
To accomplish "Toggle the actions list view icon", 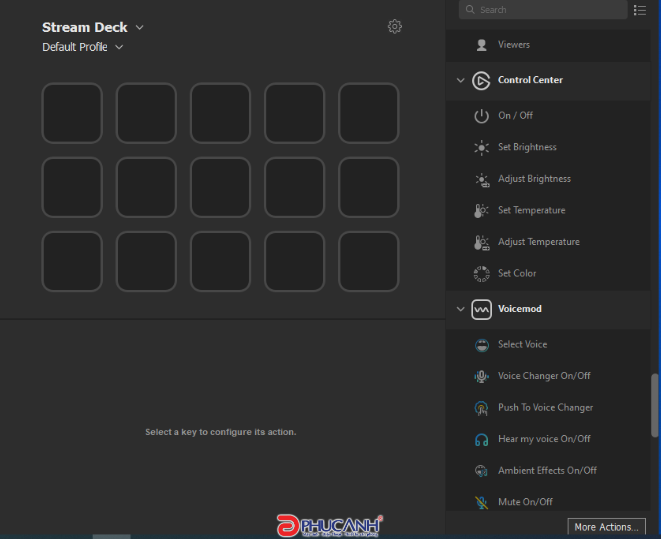I will (x=640, y=10).
